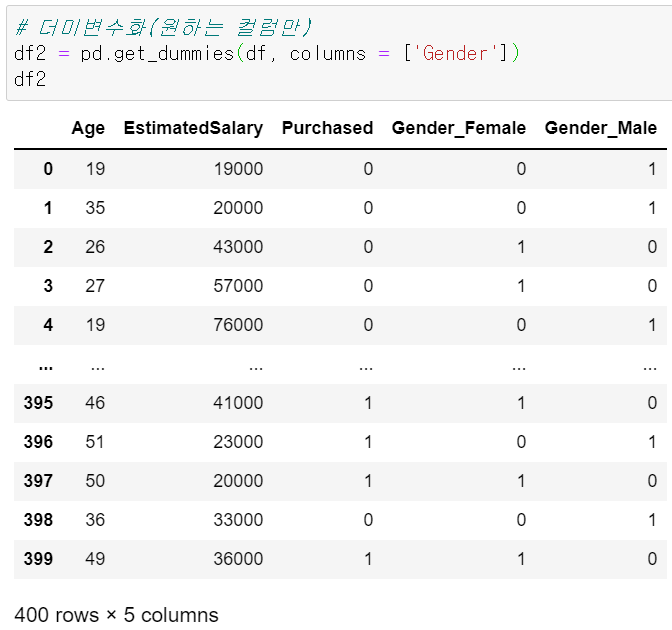
Task: Click salary value 76000
Action: pos(238,325)
